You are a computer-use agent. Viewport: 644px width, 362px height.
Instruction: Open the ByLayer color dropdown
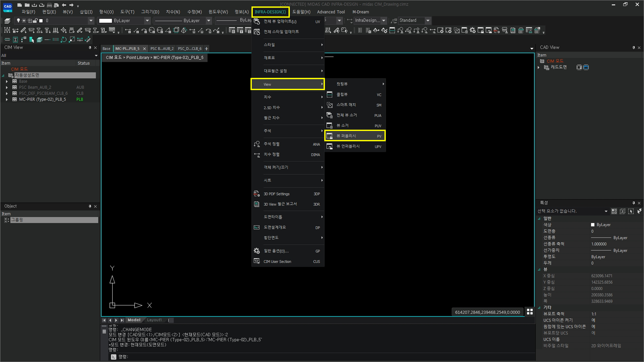[147, 21]
